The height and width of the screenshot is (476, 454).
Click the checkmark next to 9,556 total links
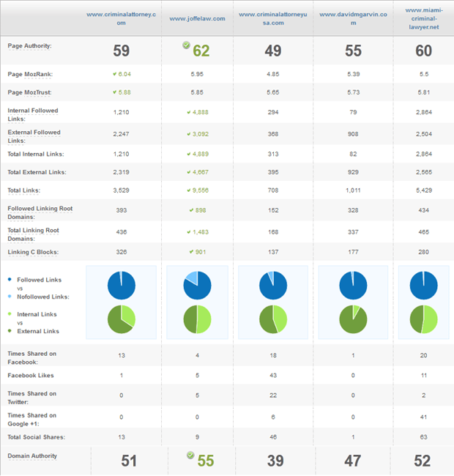[x=189, y=190]
